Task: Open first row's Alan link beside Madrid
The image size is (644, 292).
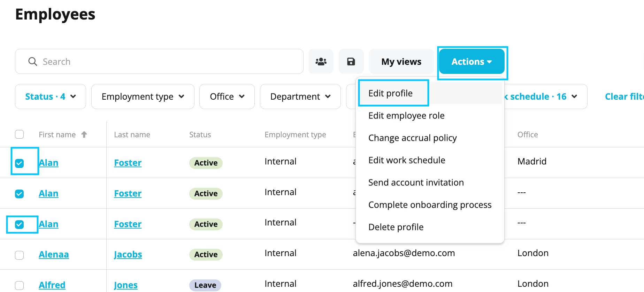Action: tap(48, 163)
